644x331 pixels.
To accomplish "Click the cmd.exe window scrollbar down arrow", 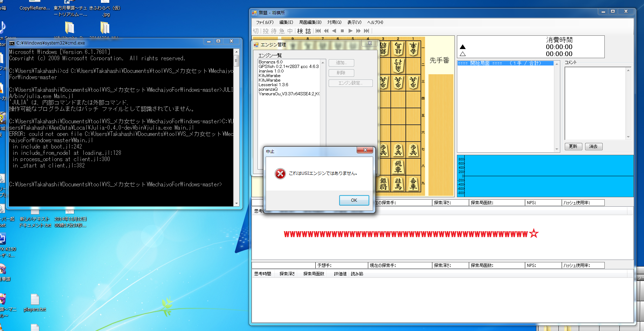I will tap(237, 203).
